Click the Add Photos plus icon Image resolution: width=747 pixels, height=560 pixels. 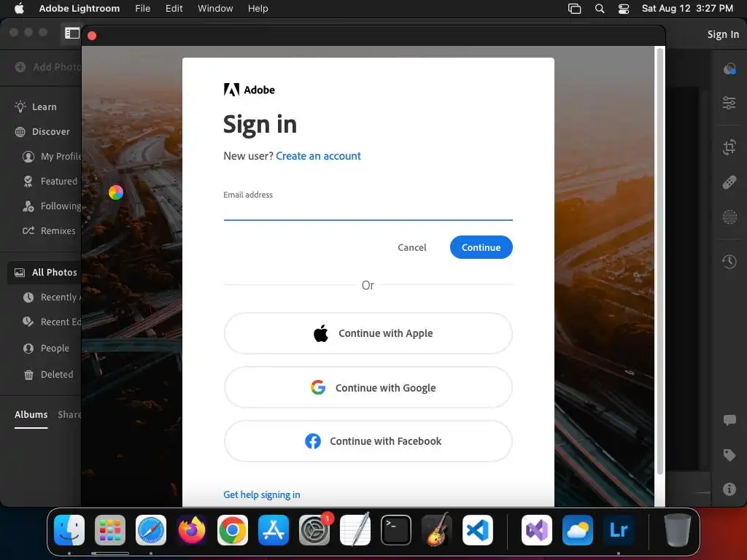point(20,67)
